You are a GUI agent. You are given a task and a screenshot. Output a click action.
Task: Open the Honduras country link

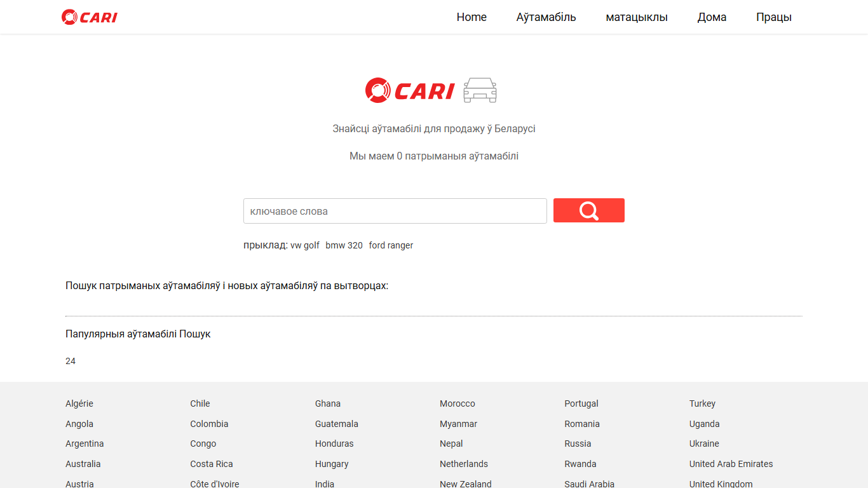(x=334, y=444)
